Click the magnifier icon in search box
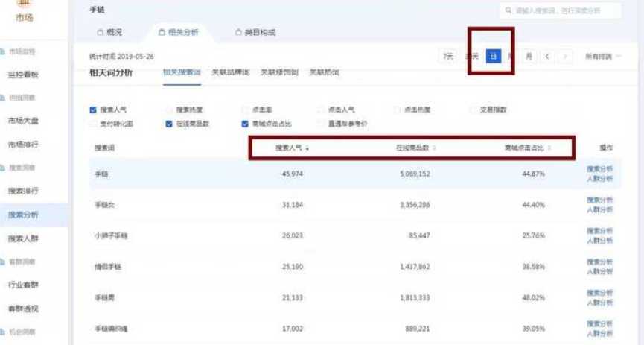This screenshot has width=644, height=345. coord(508,10)
